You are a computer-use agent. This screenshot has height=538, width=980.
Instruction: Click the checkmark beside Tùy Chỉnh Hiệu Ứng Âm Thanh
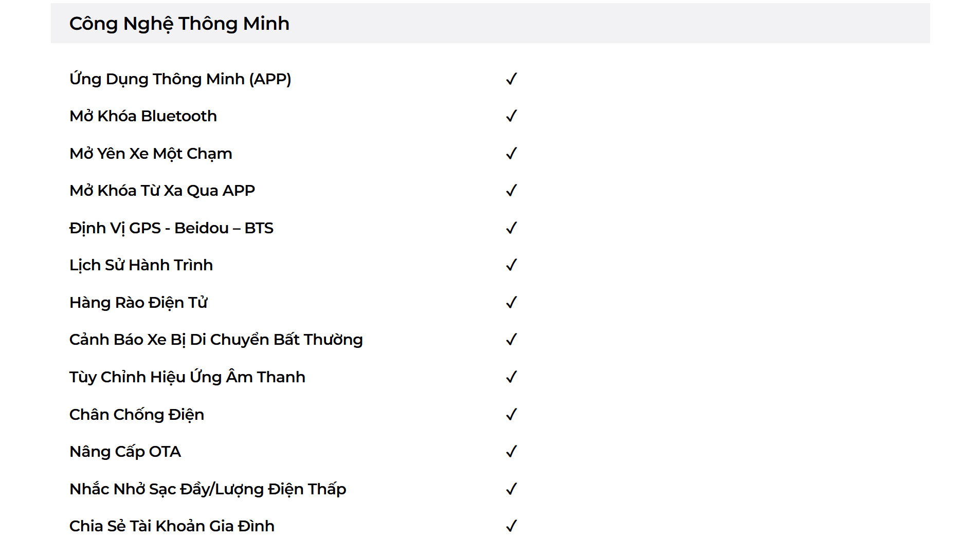coord(511,377)
